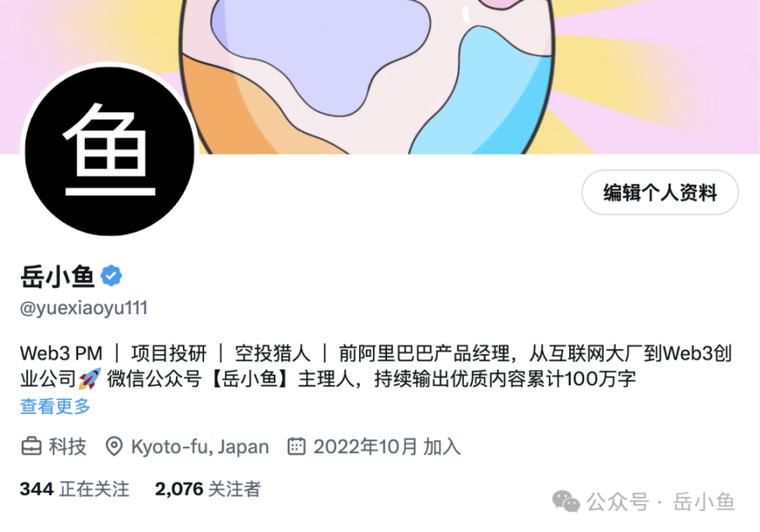Open the 344 正在关注 following list
This screenshot has width=760, height=532.
(x=74, y=489)
